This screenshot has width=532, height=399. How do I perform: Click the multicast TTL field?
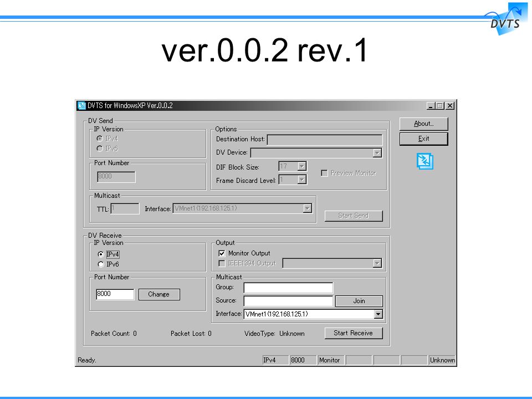pos(125,209)
